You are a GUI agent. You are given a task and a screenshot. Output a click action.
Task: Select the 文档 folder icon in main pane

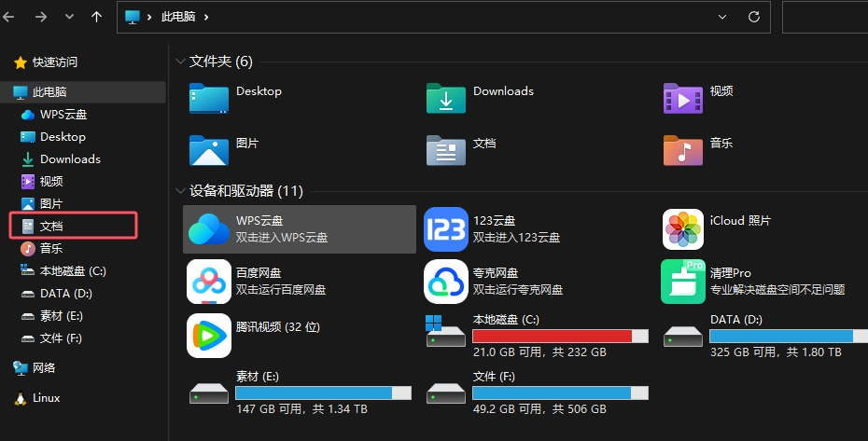(x=445, y=150)
